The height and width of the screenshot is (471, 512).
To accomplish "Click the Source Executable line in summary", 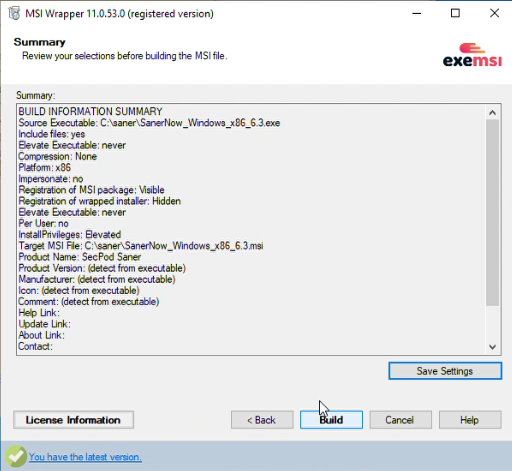I will point(149,123).
